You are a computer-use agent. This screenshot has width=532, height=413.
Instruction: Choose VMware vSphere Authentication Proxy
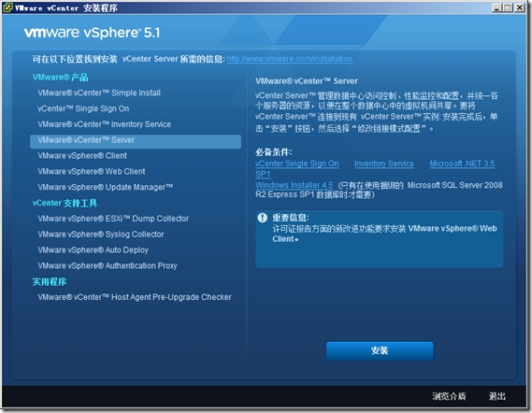(x=108, y=265)
